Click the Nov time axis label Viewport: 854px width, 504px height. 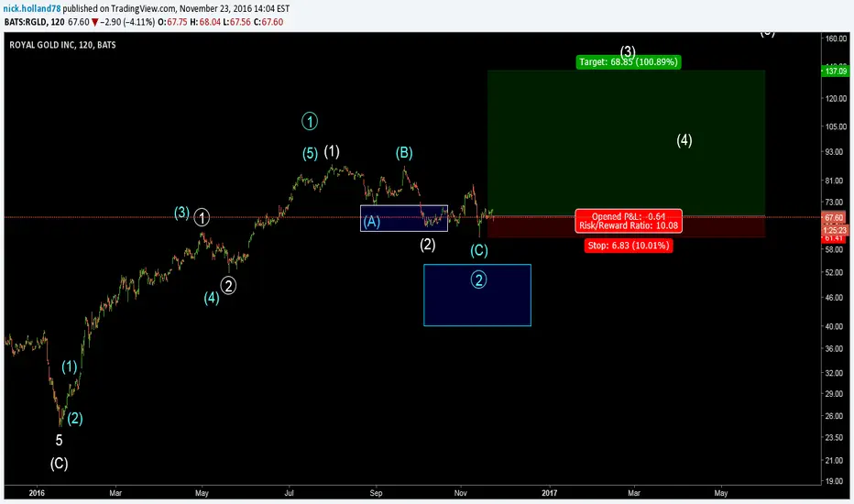(461, 493)
